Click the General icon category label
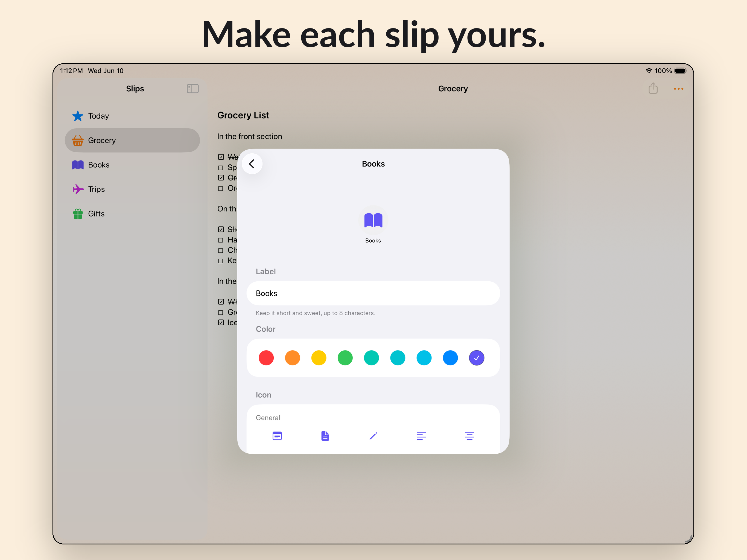This screenshot has height=560, width=747. click(x=268, y=418)
